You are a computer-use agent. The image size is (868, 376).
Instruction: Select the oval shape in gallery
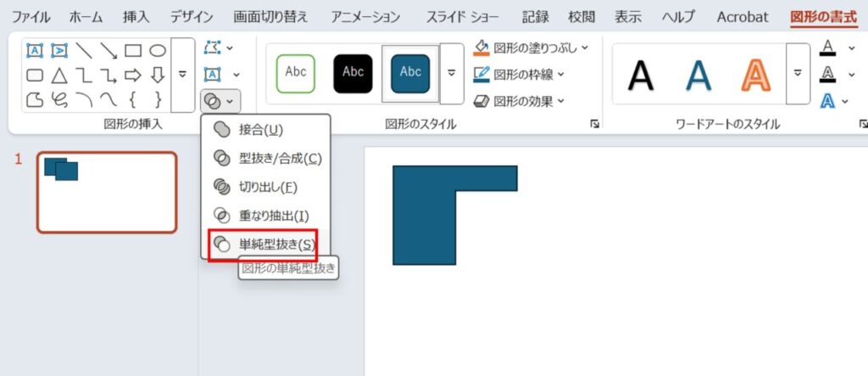point(158,50)
